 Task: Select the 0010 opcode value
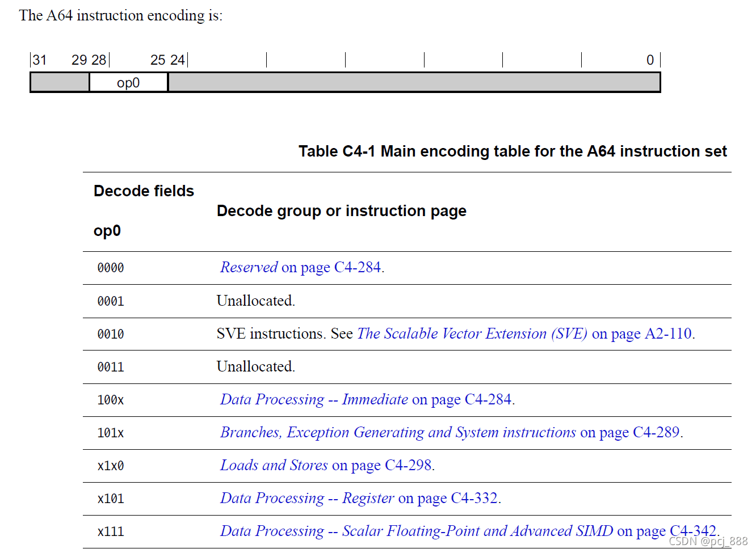point(111,334)
